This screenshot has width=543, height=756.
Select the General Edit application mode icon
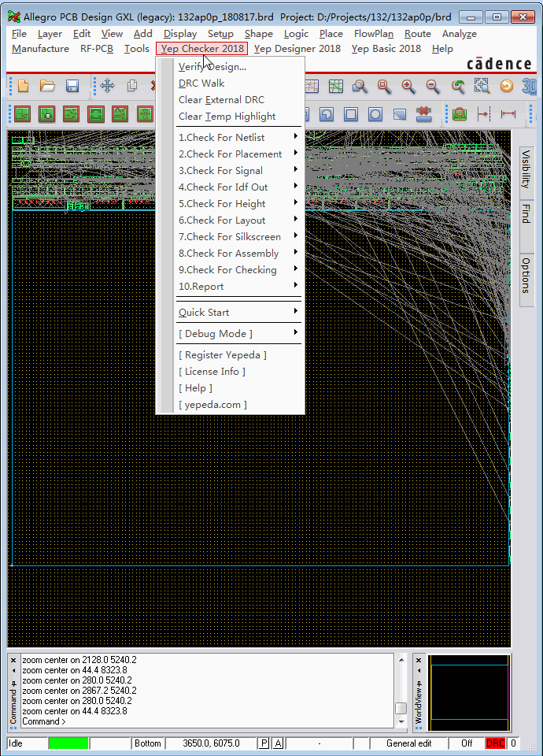pos(23,114)
